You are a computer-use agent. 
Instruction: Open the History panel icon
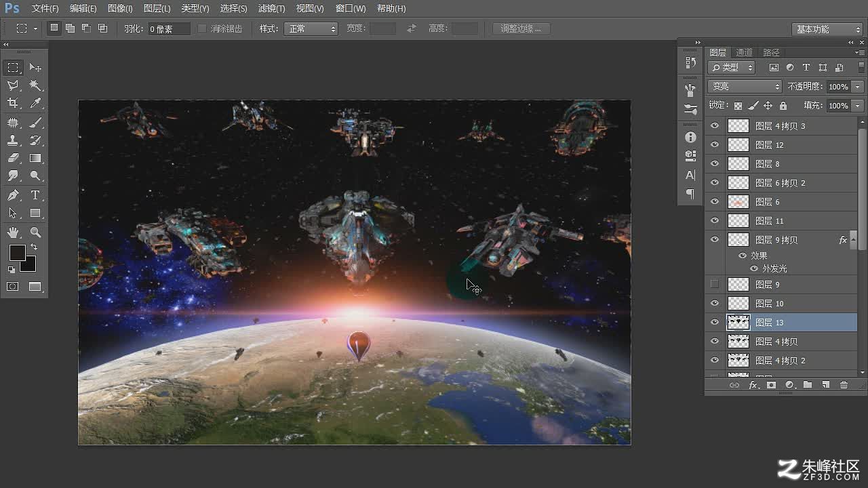(690, 62)
